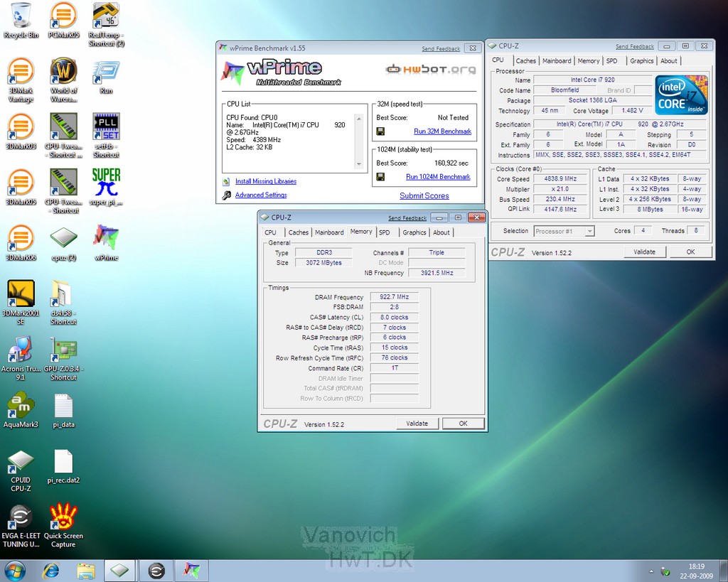Image resolution: width=728 pixels, height=582 pixels.
Task: Click the hwbot.org logo in wPrime
Action: (430, 70)
